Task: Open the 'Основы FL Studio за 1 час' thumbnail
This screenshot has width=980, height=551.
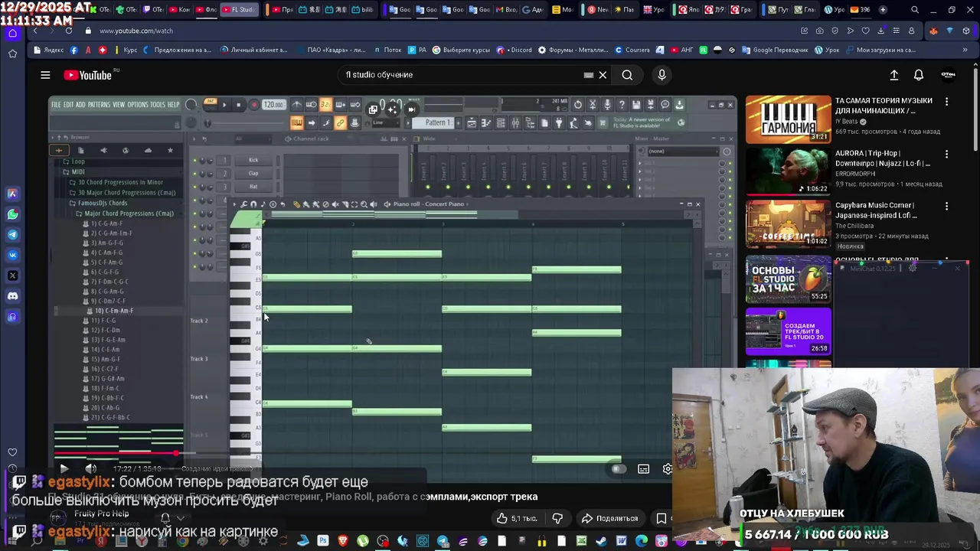Action: [788, 279]
